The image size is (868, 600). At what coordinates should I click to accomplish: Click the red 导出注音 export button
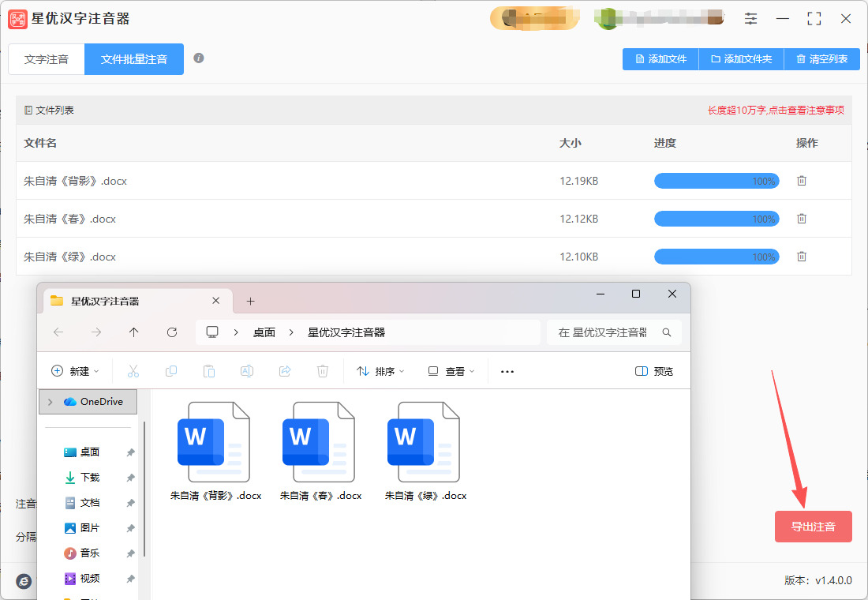coord(813,526)
